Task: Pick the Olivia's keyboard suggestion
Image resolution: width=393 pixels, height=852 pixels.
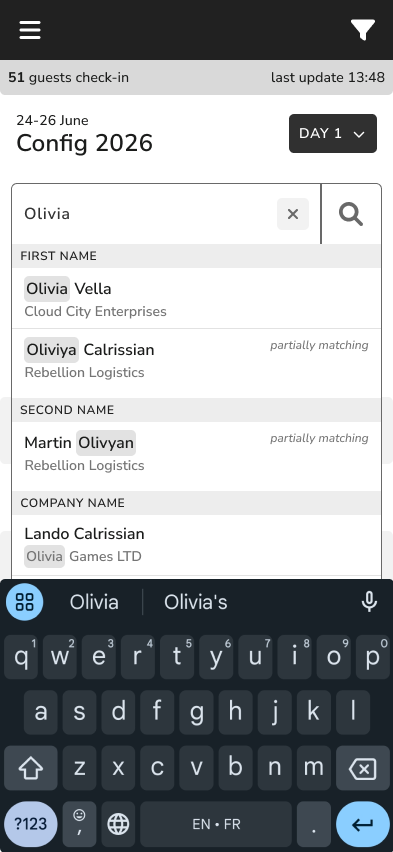Action: tap(196, 602)
